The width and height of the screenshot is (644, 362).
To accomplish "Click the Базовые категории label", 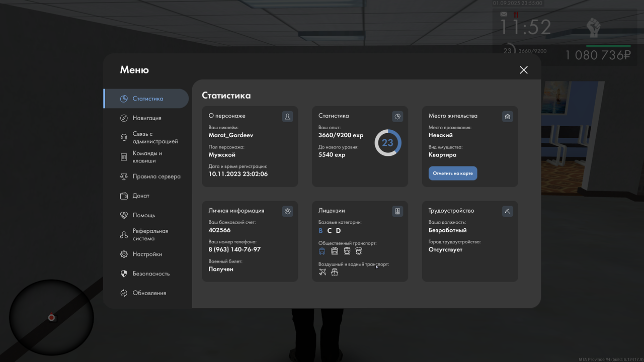I will pyautogui.click(x=340, y=222).
